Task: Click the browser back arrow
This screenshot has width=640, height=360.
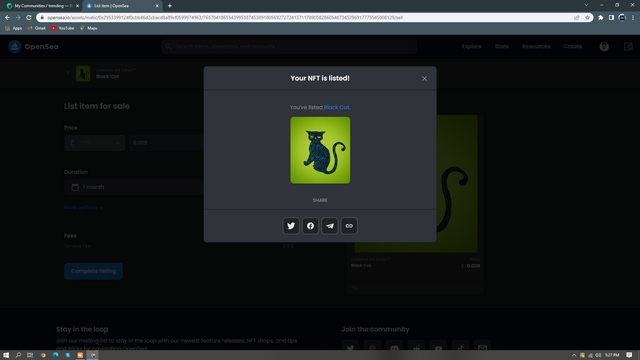Action: pyautogui.click(x=7, y=18)
